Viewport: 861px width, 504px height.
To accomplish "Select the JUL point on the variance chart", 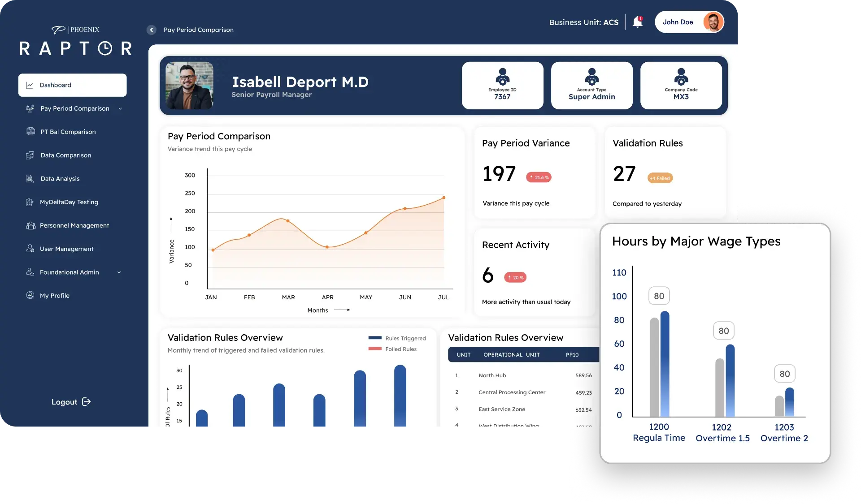I will click(x=444, y=197).
